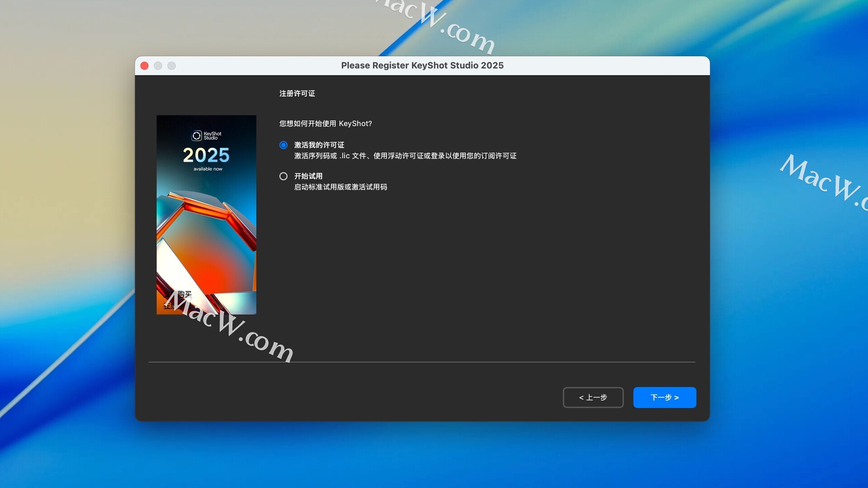Choose the 开始试用 radio option
This screenshot has width=868, height=488.
pos(283,176)
